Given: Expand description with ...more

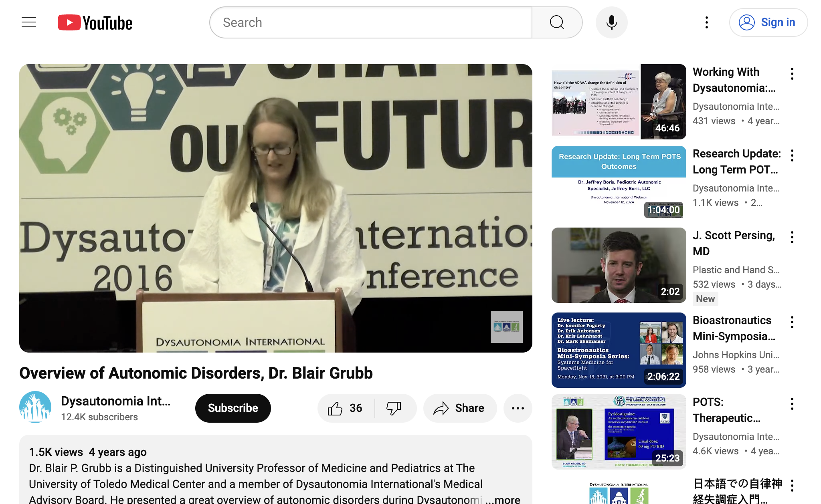Looking at the screenshot, I should [x=503, y=499].
